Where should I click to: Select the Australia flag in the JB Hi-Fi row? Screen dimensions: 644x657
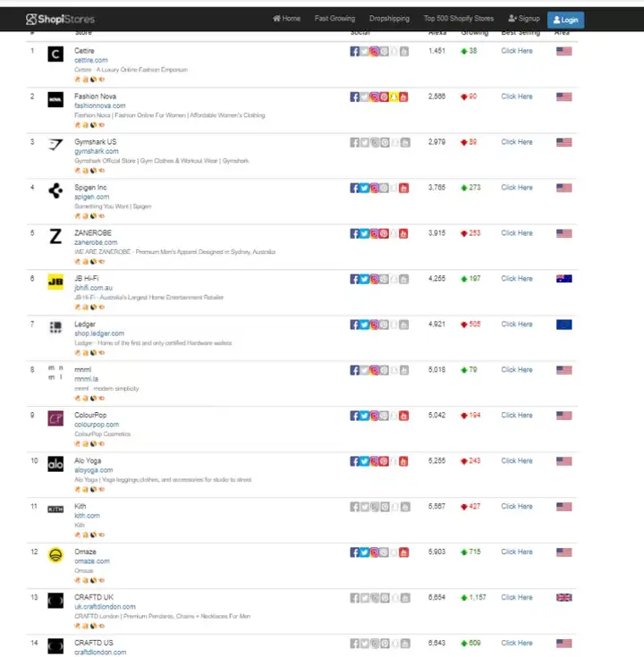(x=563, y=279)
